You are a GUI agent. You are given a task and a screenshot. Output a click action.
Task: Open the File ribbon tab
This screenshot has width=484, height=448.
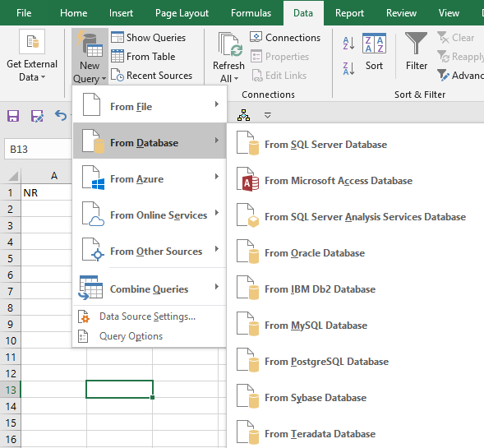tap(24, 13)
